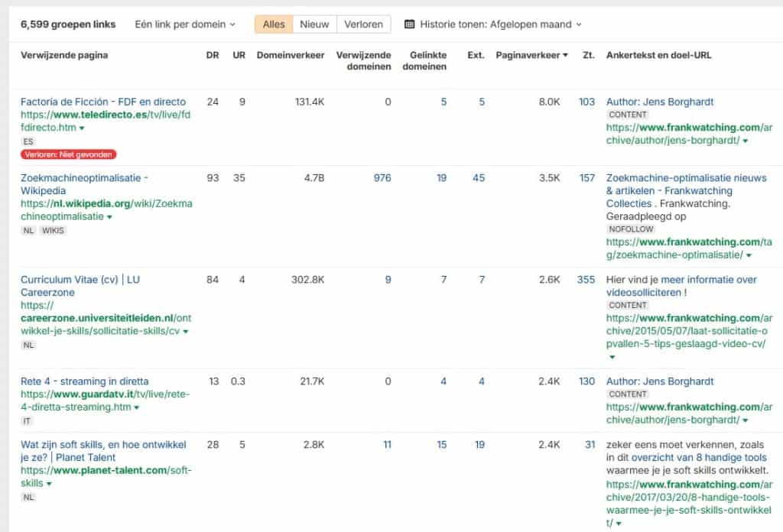Image resolution: width=783 pixels, height=532 pixels.
Task: Switch to the Nieuw tab
Action: click(314, 24)
